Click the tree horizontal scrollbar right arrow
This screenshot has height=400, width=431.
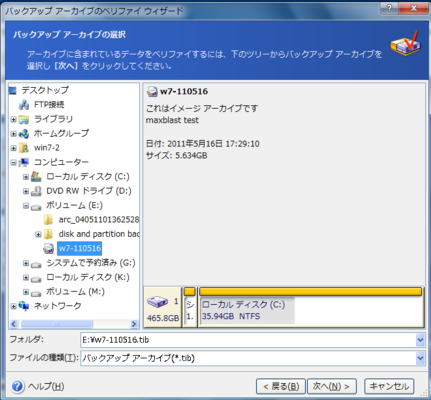tap(134, 324)
